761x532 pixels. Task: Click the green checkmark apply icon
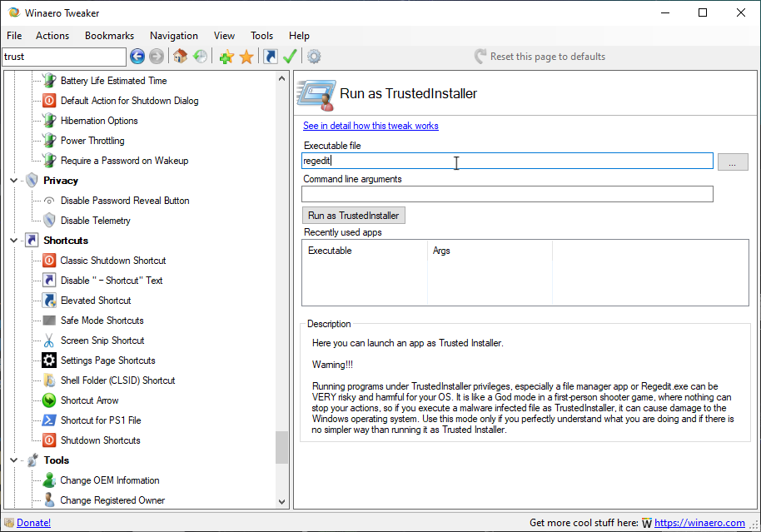(x=290, y=57)
